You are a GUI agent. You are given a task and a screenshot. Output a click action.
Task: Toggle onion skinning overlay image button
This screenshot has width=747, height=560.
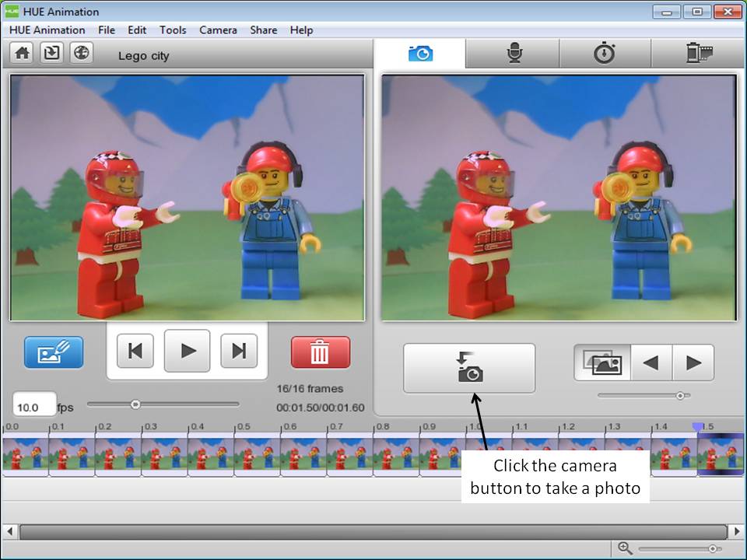(602, 363)
